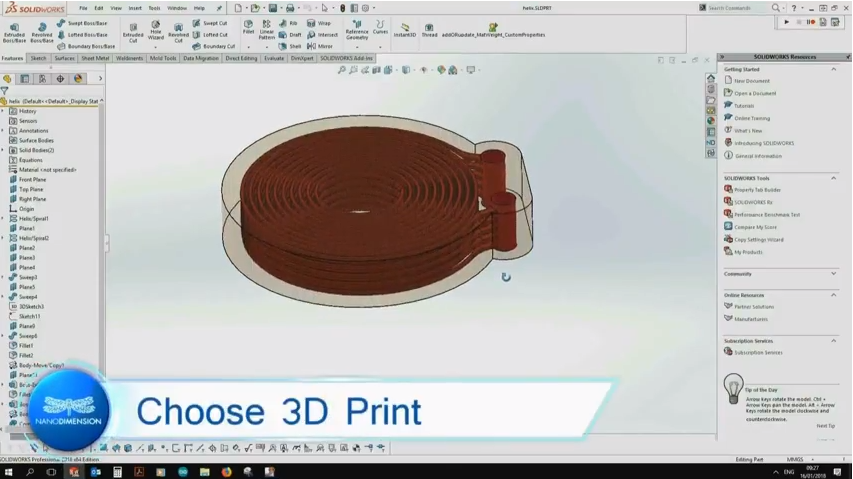Open the Tools menu
Screen dimensions: 853x479
pyautogui.click(x=154, y=8)
